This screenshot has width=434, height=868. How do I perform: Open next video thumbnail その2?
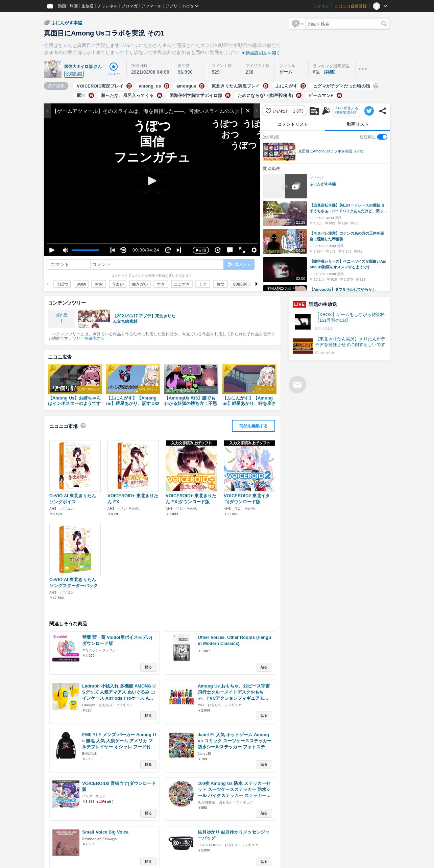[x=279, y=152]
